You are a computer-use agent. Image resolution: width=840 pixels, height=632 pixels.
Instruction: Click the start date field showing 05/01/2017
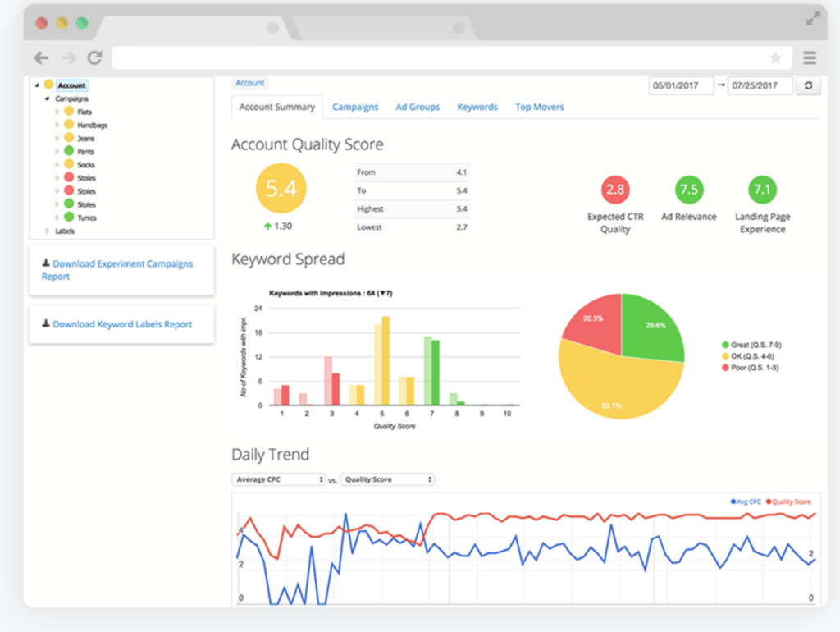(681, 85)
